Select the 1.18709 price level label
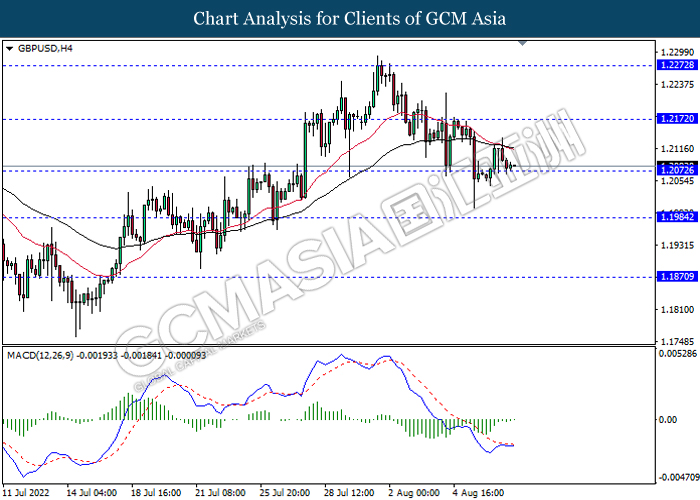 [677, 276]
